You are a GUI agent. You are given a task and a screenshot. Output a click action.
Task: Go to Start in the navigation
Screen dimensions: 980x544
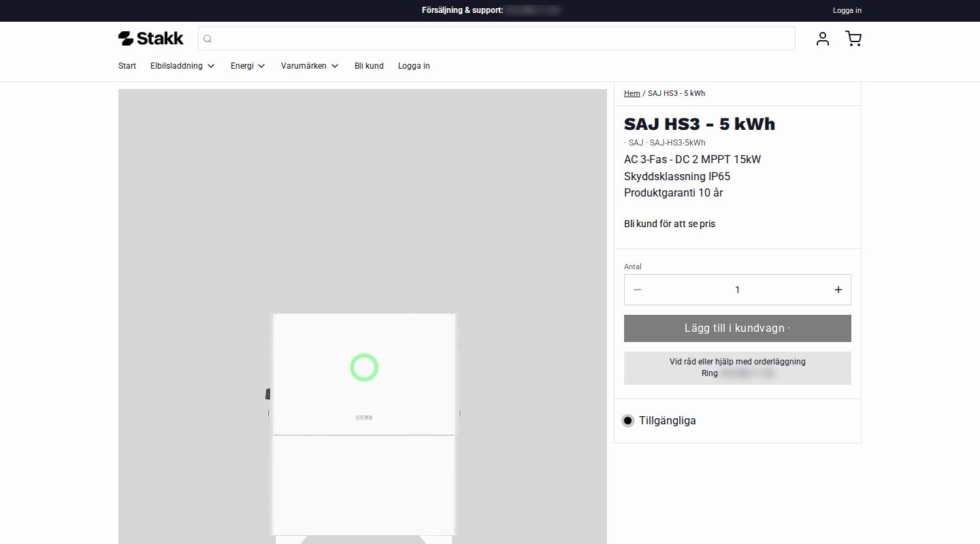pyautogui.click(x=127, y=66)
